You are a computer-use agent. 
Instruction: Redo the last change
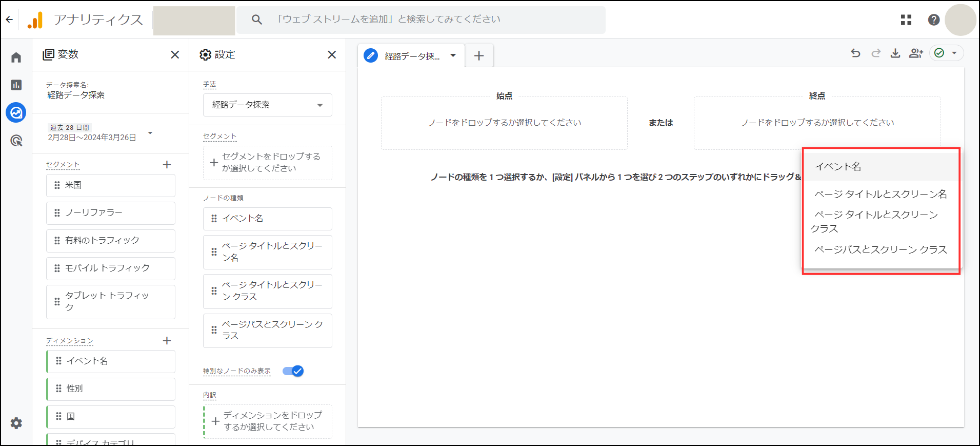tap(876, 53)
